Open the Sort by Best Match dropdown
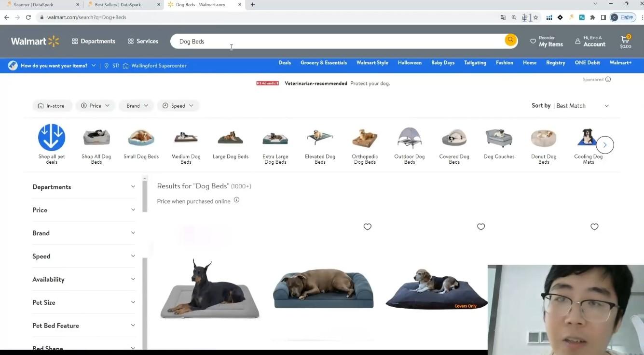The width and height of the screenshot is (644, 355). 582,106
